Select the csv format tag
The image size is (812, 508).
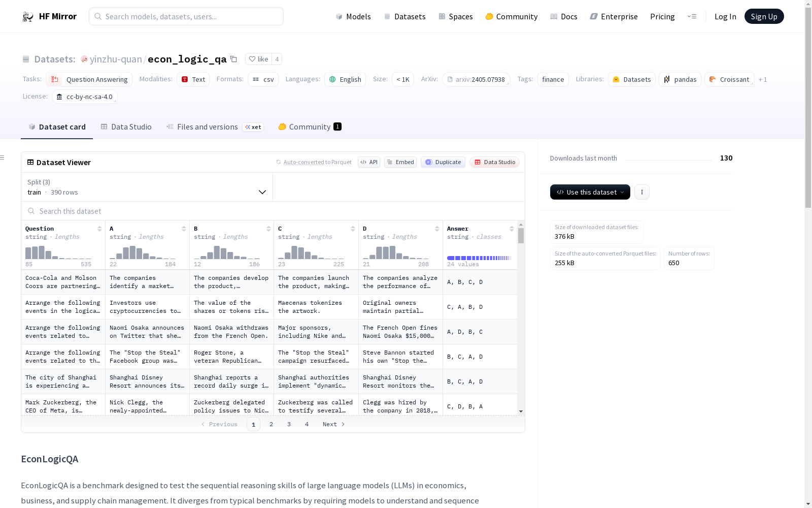point(263,79)
